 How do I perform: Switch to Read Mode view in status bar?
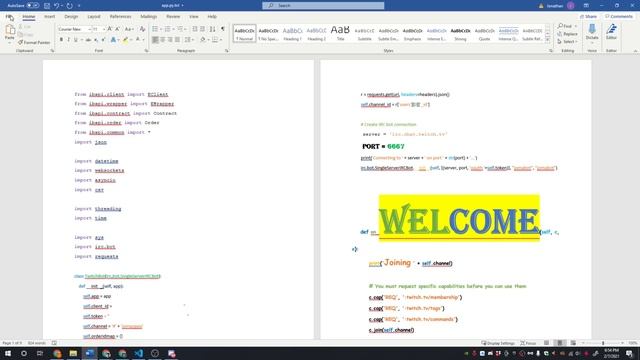(547, 343)
